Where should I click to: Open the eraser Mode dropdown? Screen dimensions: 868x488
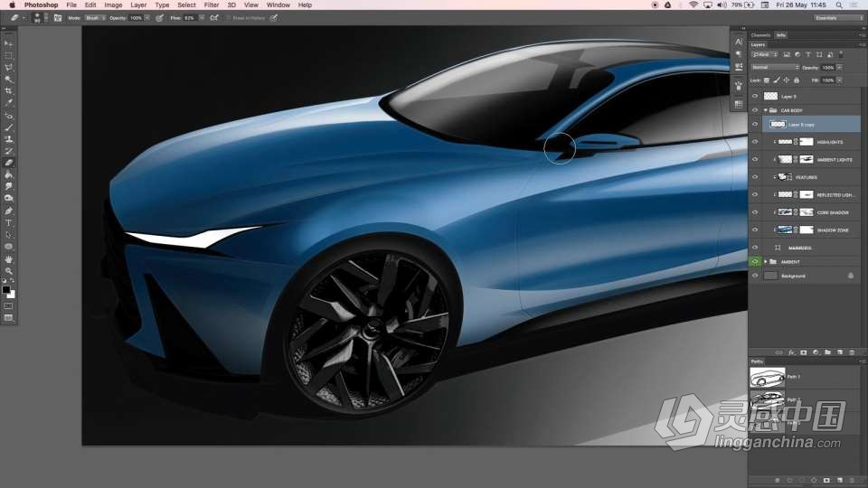point(96,17)
